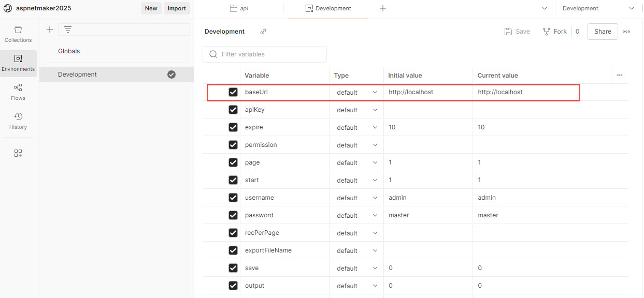Click the plus icon to create environment

[x=50, y=29]
